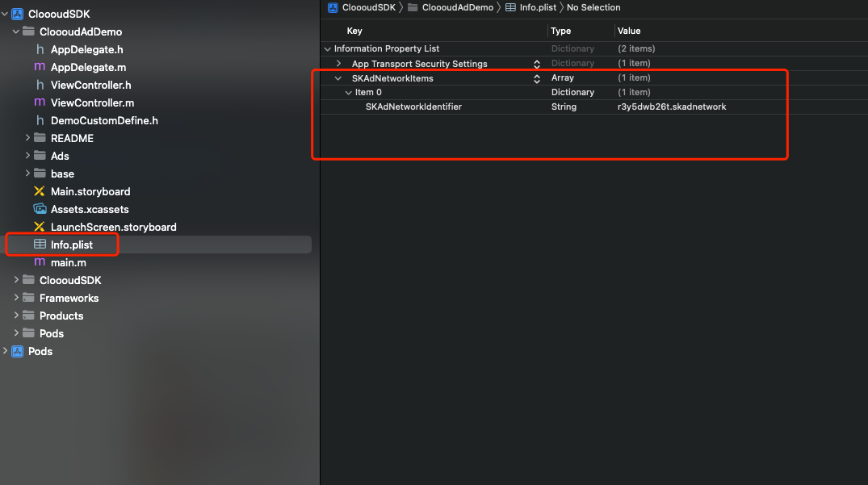Click the r3y5dwb26t.skadnetwork value cell
868x485 pixels.
(672, 107)
